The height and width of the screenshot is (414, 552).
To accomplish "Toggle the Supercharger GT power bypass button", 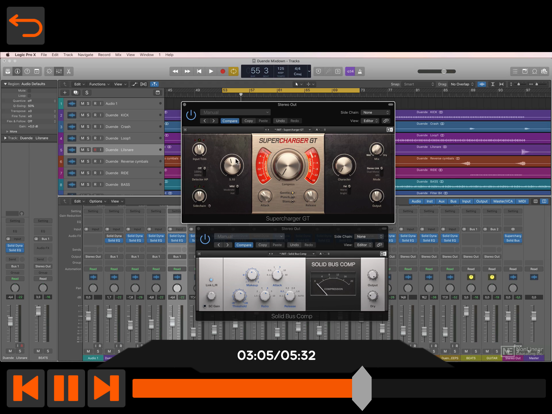I will pyautogui.click(x=191, y=115).
